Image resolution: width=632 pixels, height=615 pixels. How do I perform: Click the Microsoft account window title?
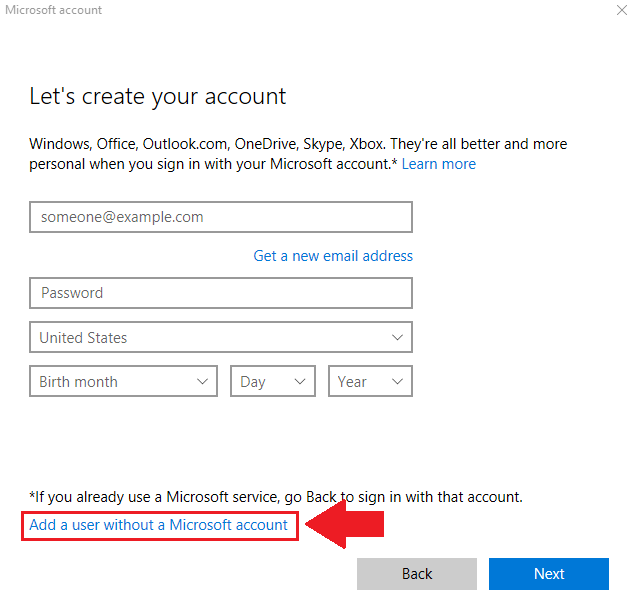[x=54, y=10]
